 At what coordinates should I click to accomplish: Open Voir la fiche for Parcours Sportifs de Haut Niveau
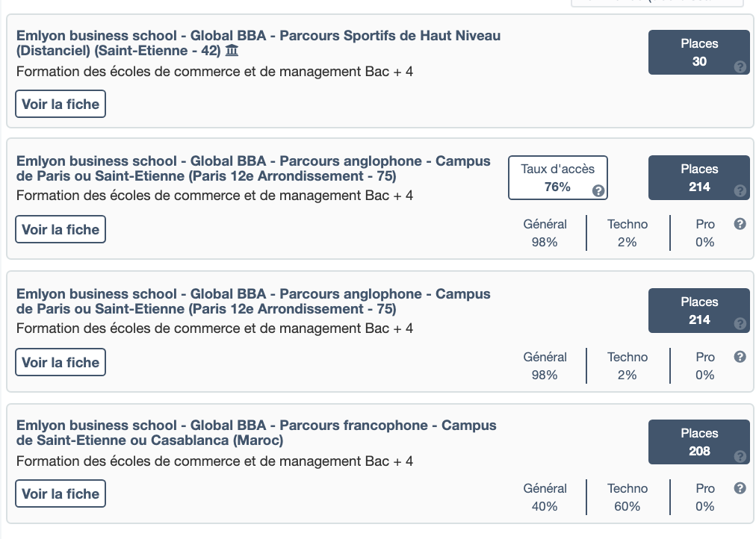pos(61,105)
